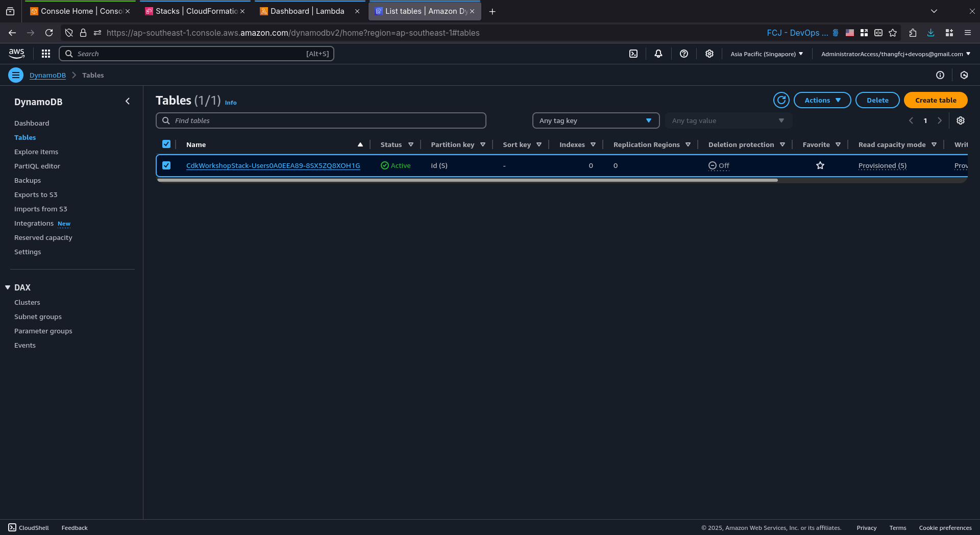Viewport: 980px width, 535px height.
Task: Refresh the tables list
Action: (781, 100)
